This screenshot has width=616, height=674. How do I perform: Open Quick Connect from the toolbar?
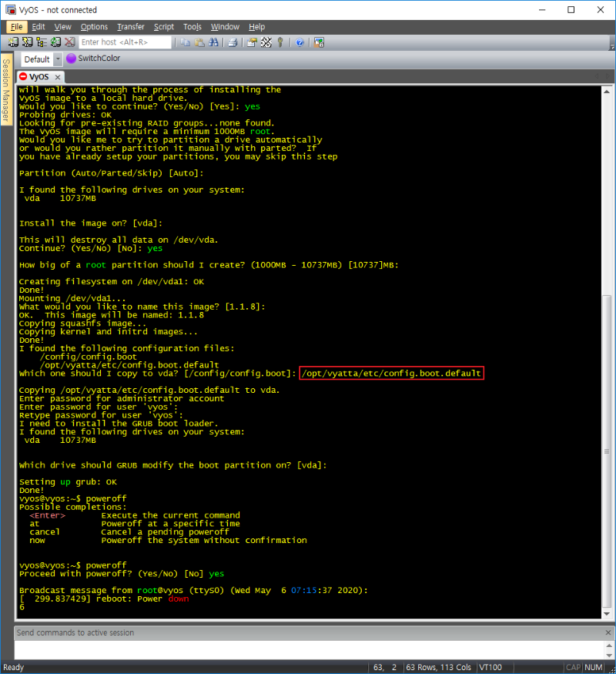click(x=28, y=42)
